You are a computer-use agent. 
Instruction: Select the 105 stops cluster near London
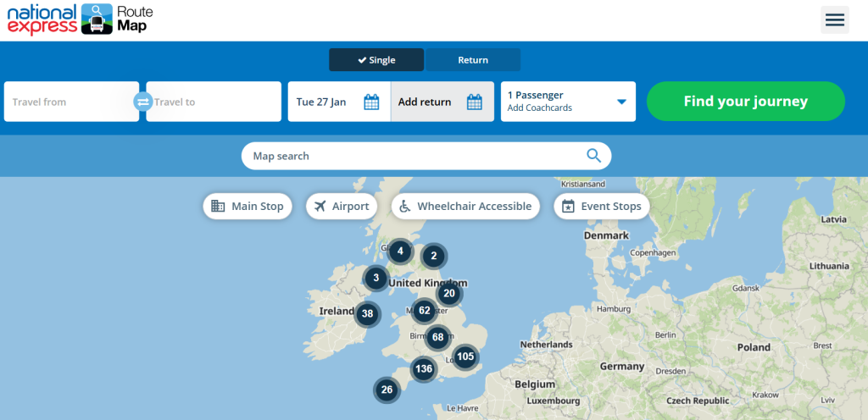[x=465, y=356]
